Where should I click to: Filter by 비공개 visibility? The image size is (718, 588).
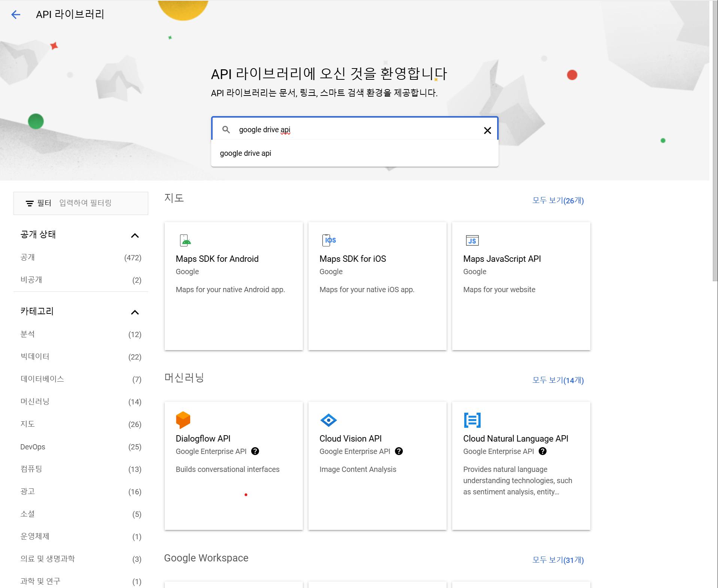(x=81, y=280)
